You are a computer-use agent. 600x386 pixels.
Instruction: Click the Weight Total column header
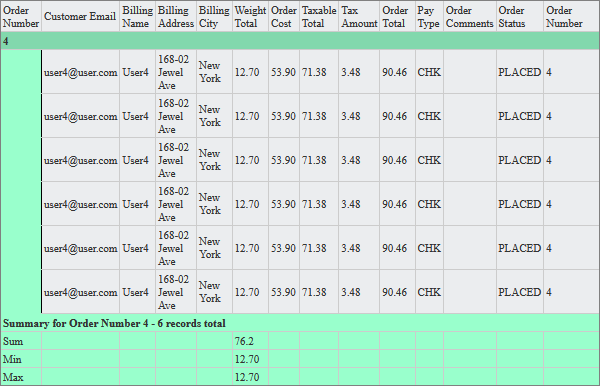point(250,16)
